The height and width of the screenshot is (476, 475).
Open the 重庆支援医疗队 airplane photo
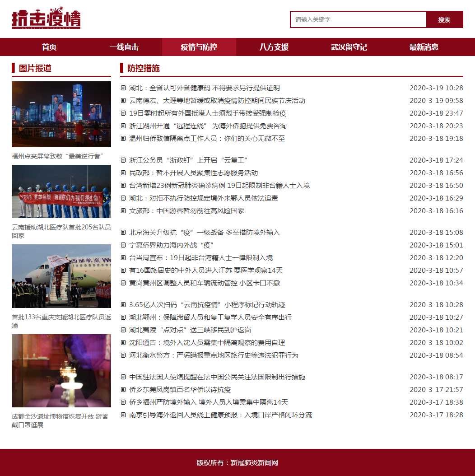61,276
